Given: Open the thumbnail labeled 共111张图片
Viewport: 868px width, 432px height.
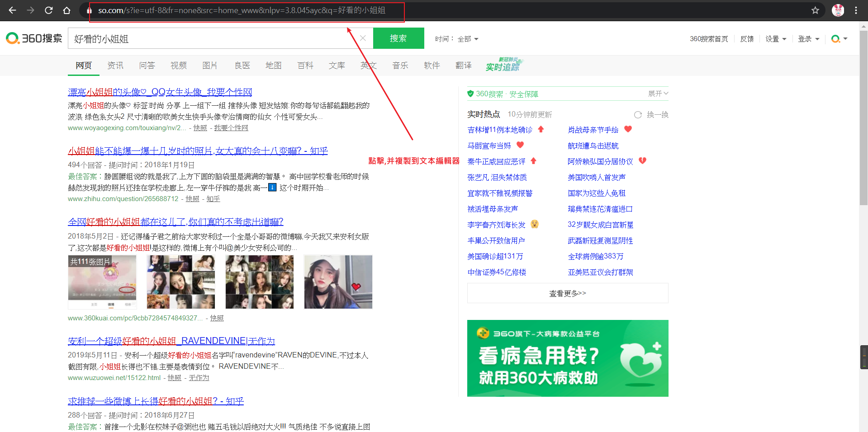Looking at the screenshot, I should pyautogui.click(x=102, y=282).
